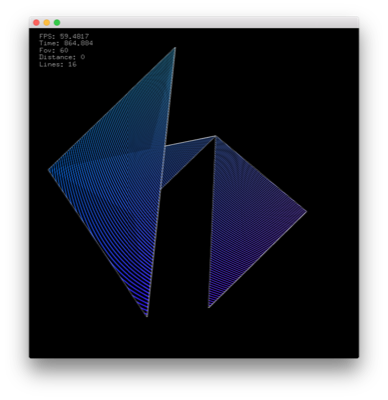Click the top apex of the blue shape
Screen dimensions: 388x400
[175, 48]
